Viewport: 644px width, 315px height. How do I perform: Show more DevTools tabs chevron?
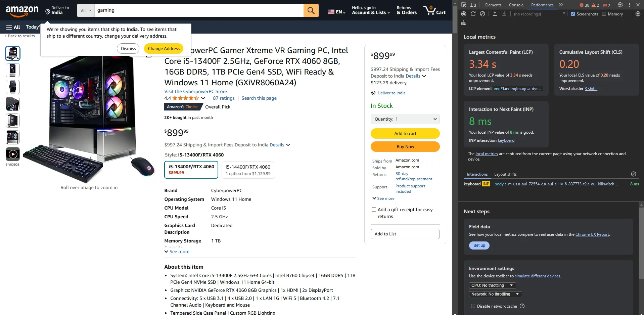tap(561, 5)
